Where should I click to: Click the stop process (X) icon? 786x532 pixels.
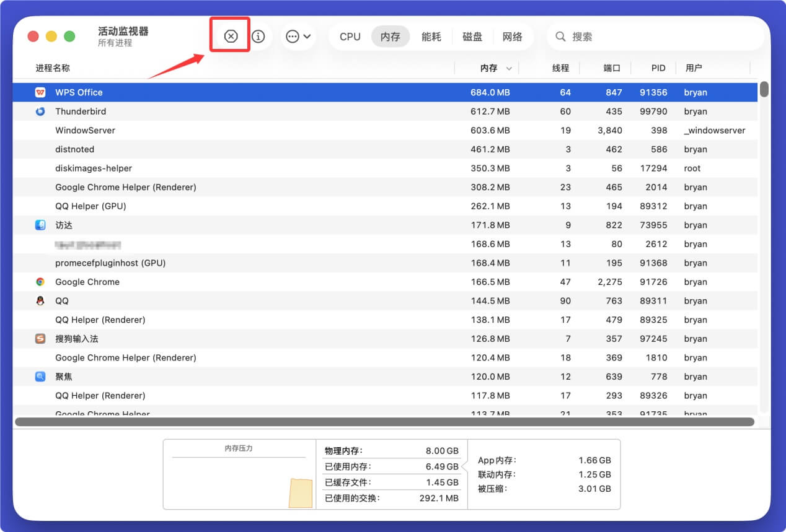tap(231, 37)
